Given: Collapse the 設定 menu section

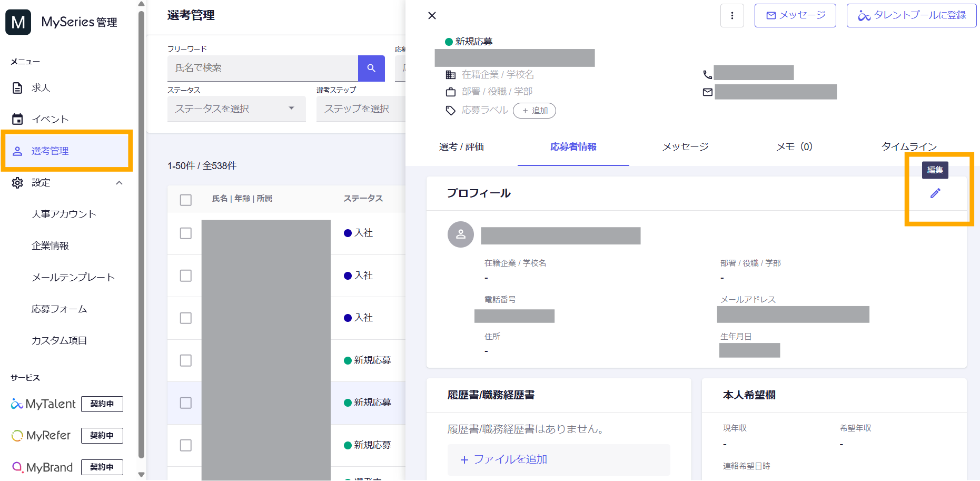Looking at the screenshot, I should [119, 183].
